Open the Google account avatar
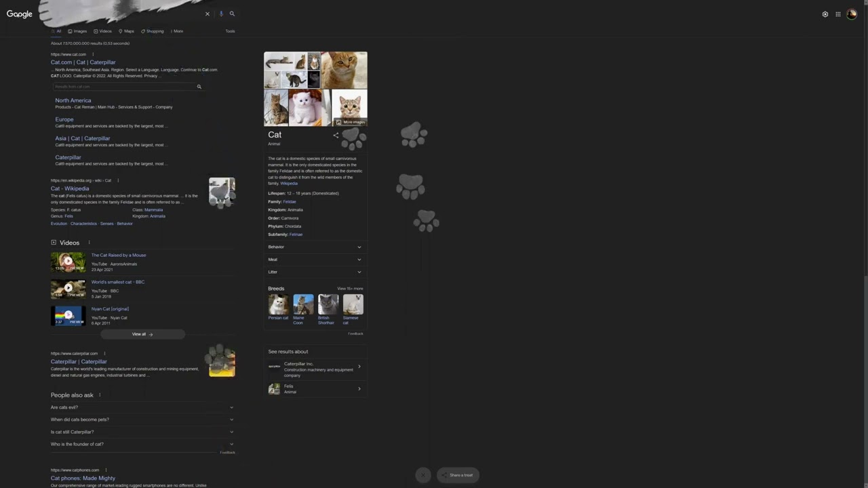The width and height of the screenshot is (868, 488). coord(852,14)
